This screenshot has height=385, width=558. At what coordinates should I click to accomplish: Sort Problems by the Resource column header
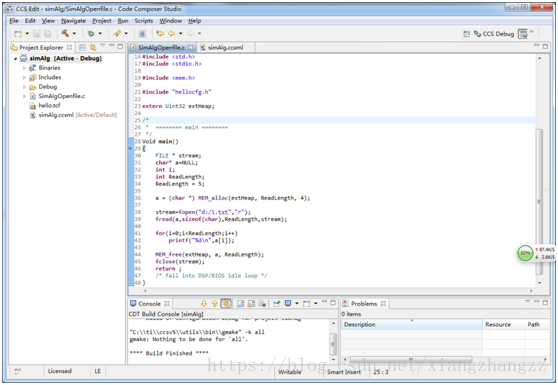pyautogui.click(x=503, y=325)
